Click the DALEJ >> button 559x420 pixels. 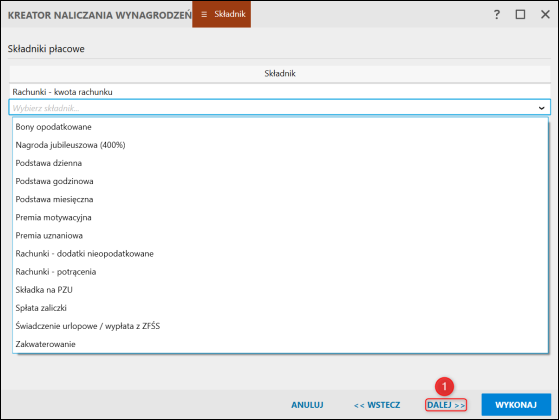446,405
